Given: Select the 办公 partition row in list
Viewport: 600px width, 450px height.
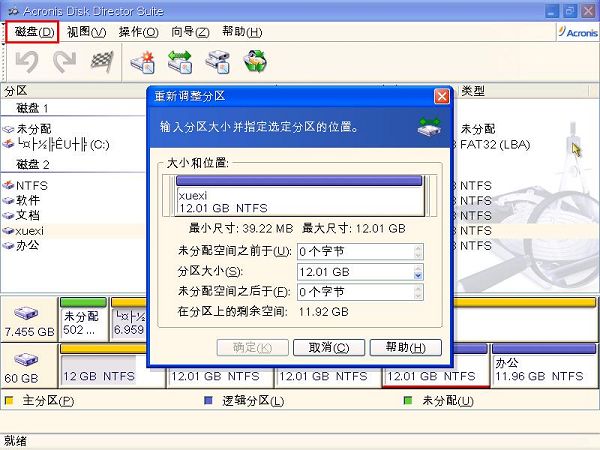Looking at the screenshot, I should (x=73, y=245).
